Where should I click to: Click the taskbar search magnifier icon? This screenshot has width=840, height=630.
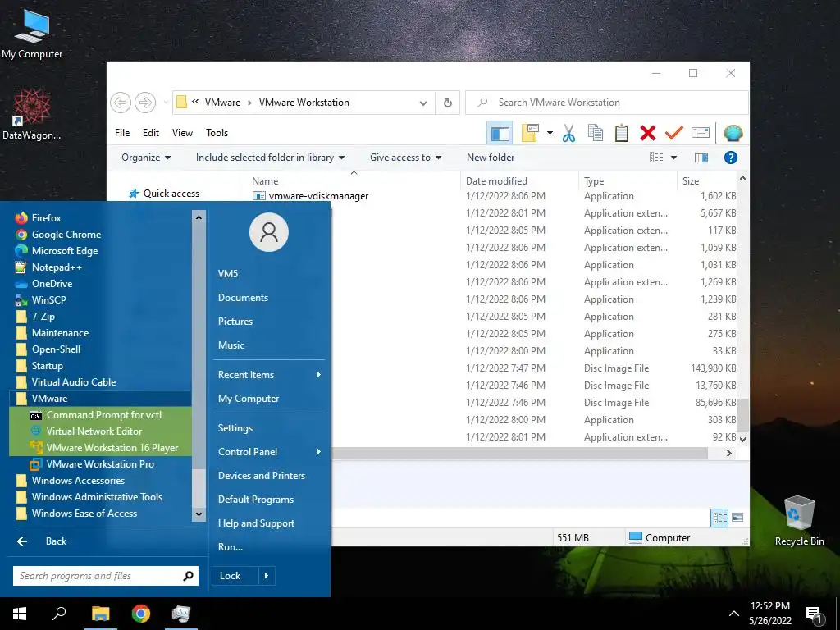tap(59, 614)
